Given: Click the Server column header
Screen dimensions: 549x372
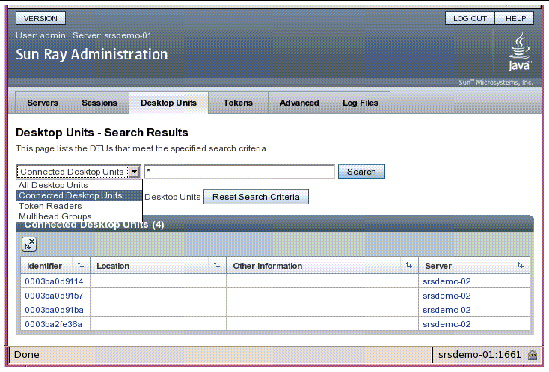Looking at the screenshot, I should tap(438, 266).
